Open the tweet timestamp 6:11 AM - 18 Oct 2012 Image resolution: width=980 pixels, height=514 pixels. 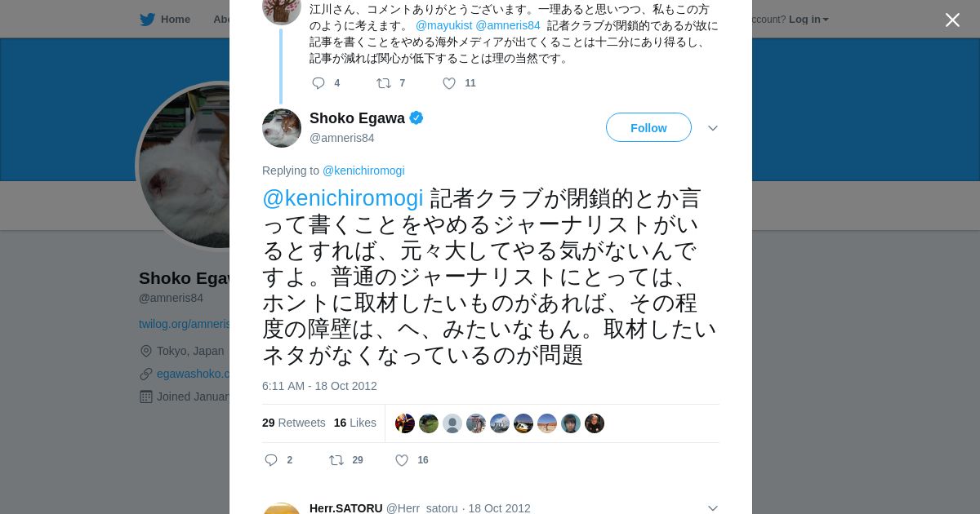click(319, 386)
